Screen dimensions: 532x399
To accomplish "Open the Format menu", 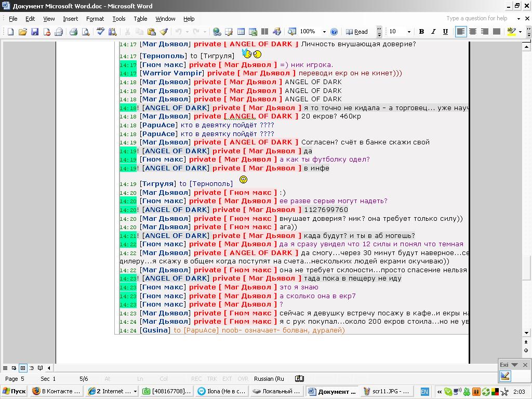I will point(95,19).
